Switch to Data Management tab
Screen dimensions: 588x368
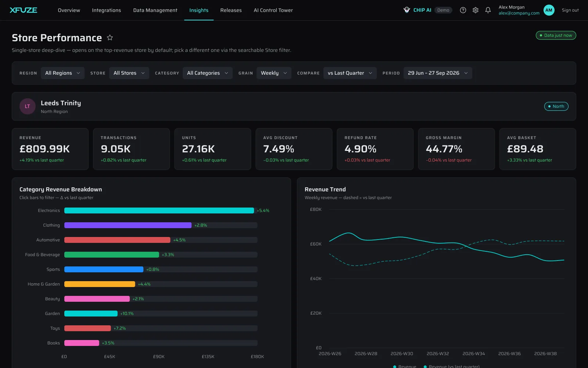tap(155, 10)
